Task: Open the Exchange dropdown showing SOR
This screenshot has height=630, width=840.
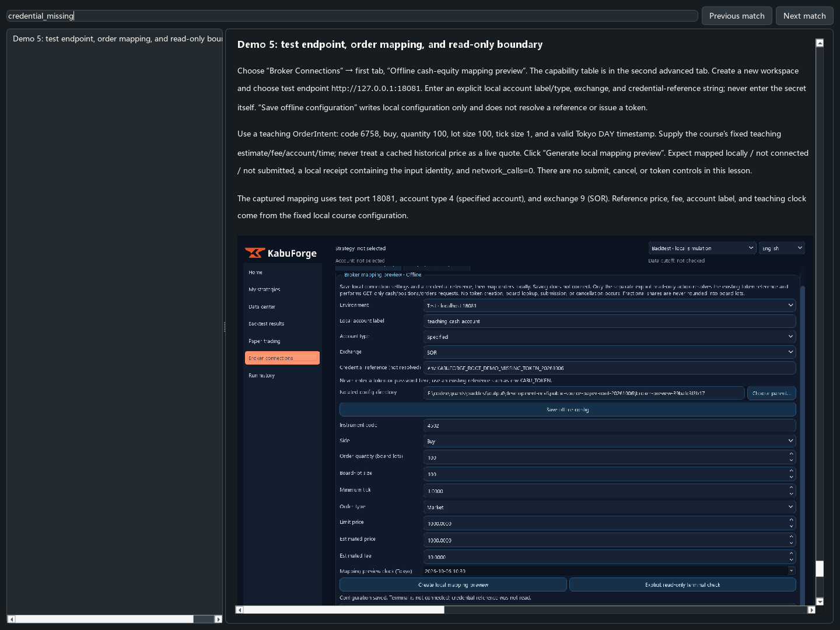Action: tap(610, 352)
